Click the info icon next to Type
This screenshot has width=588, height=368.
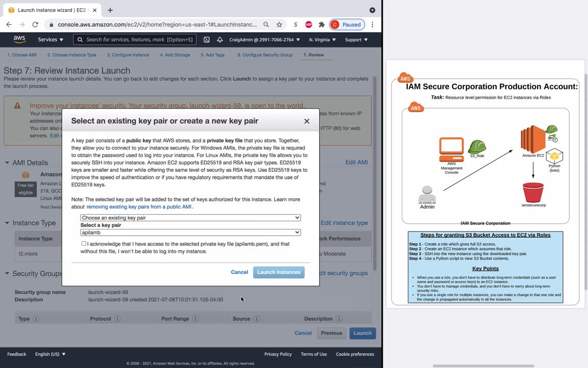36,319
